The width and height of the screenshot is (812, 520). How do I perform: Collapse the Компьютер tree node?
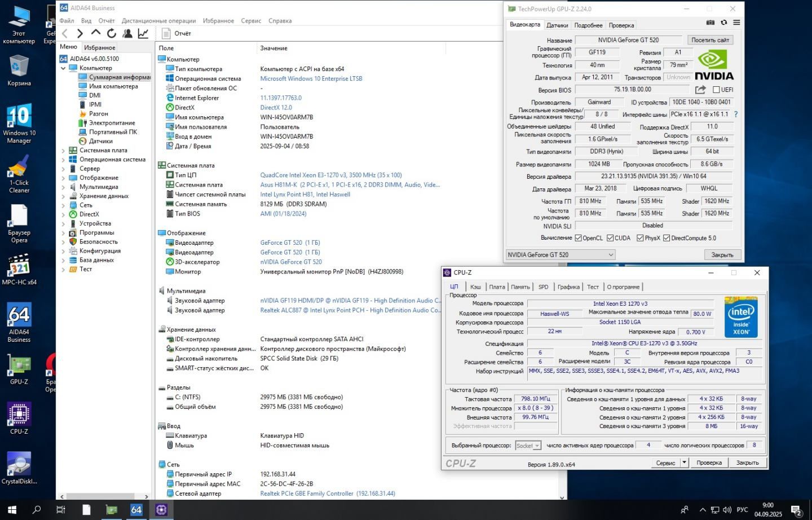[63, 68]
